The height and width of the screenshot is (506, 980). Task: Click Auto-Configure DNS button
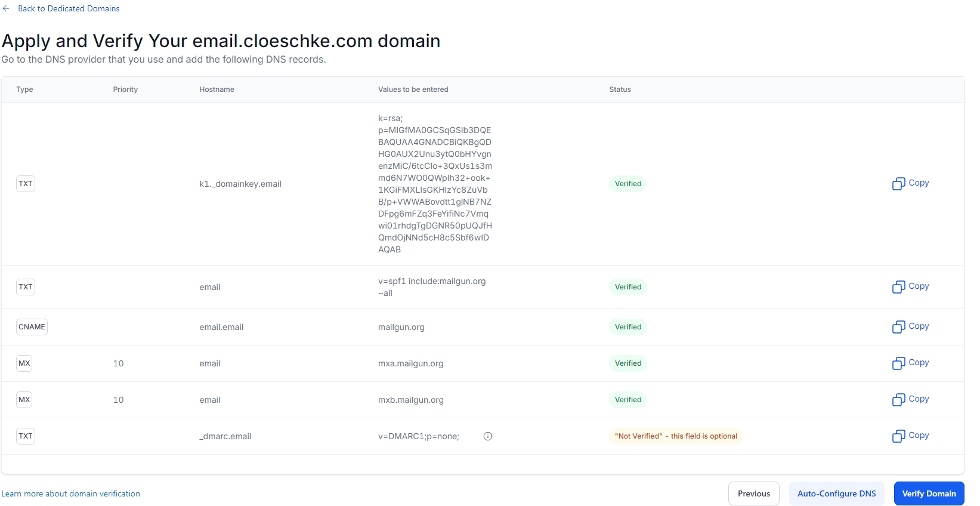[x=836, y=493]
